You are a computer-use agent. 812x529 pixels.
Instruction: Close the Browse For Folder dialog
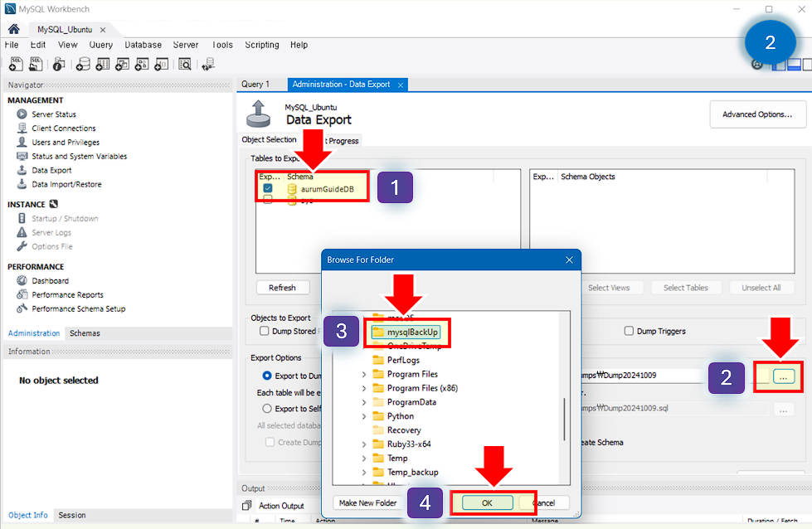pyautogui.click(x=569, y=260)
